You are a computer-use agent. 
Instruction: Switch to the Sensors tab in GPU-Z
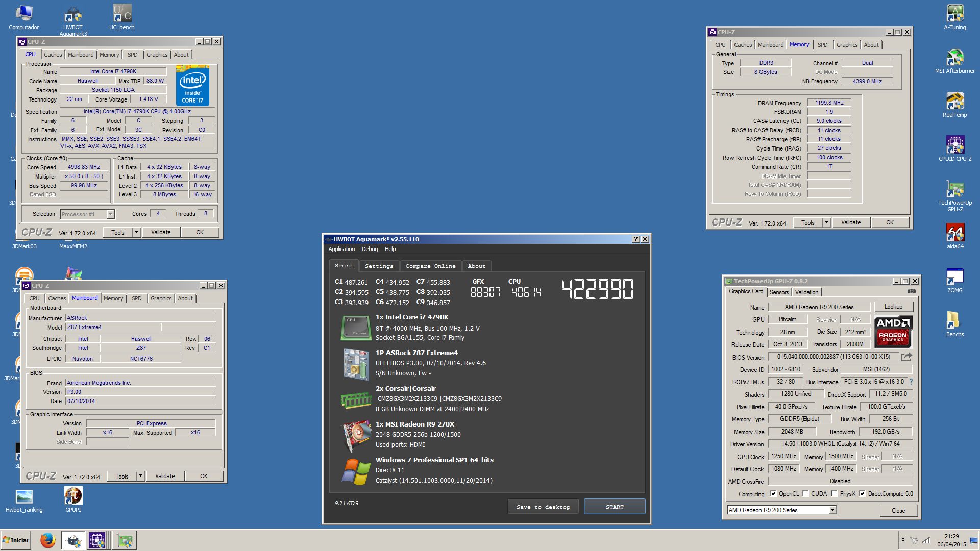[x=779, y=292]
